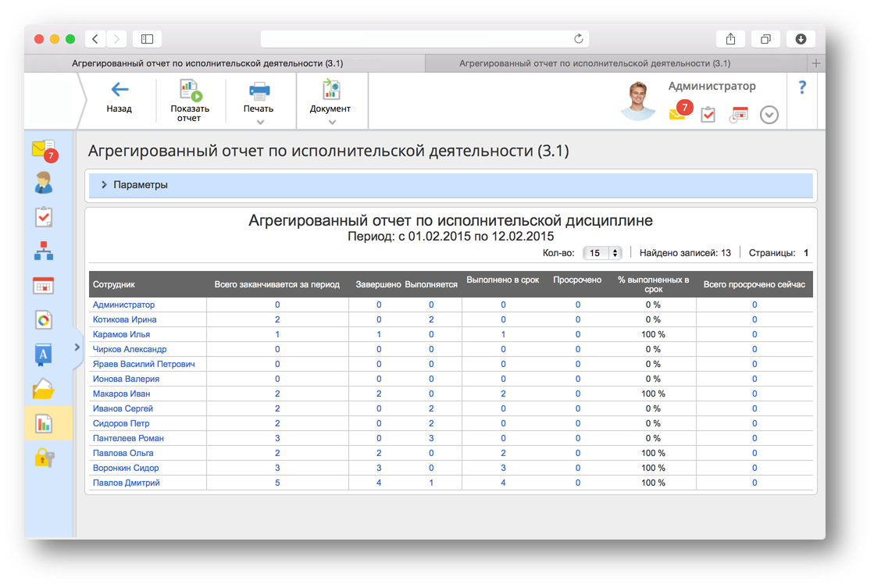Toggle the browser sidebar button
The width and height of the screenshot is (874, 588).
[147, 39]
